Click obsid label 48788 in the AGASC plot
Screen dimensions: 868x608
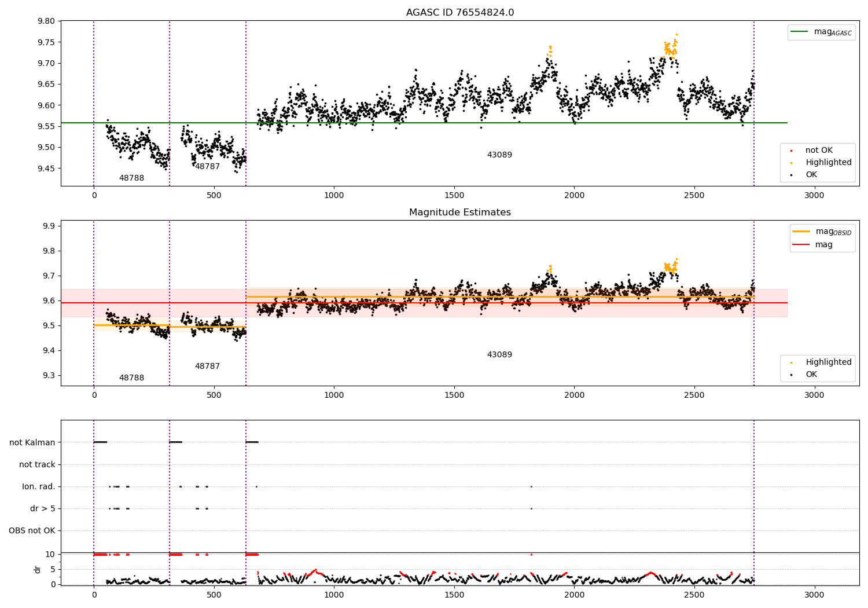[131, 178]
